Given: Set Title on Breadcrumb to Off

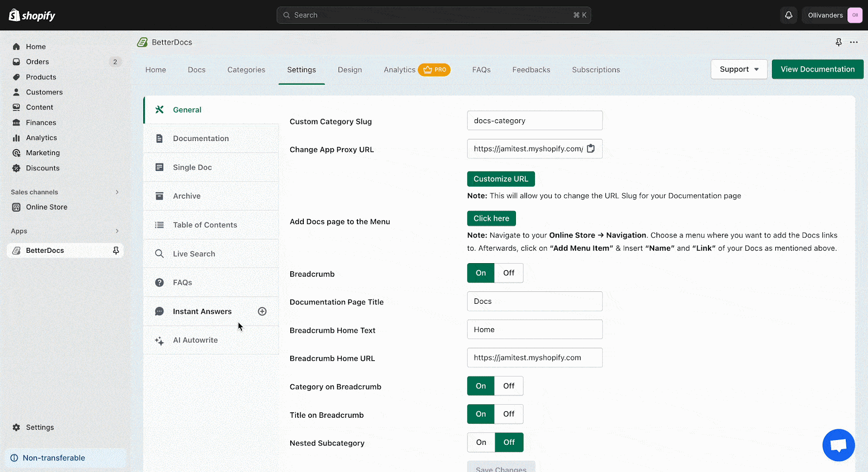Looking at the screenshot, I should click(x=509, y=414).
